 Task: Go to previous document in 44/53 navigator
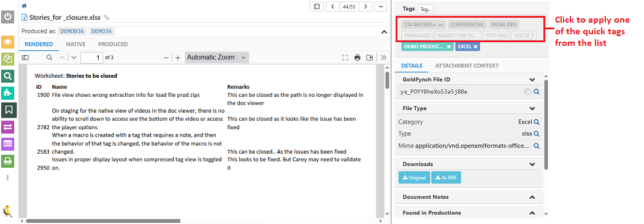(332, 7)
